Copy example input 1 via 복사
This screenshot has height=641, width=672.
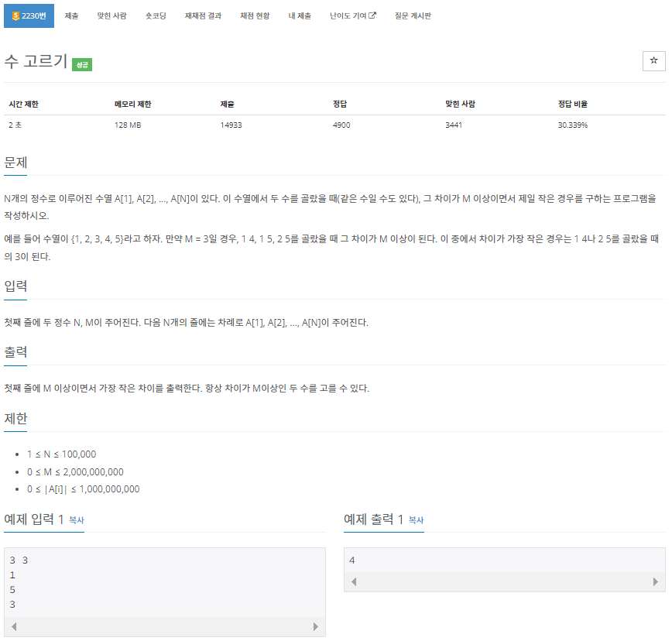pos(77,520)
